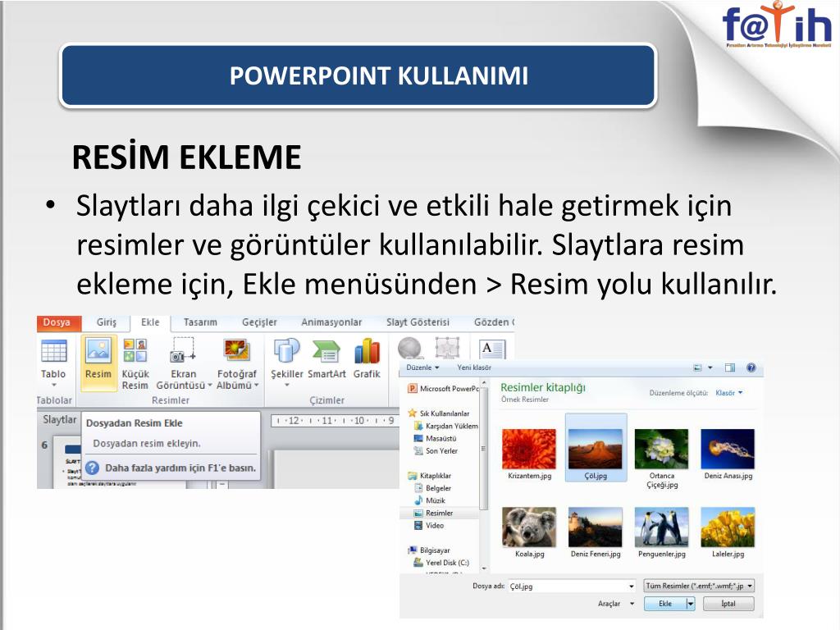840x630 pixels.
Task: Expand the view options dropdown arrow
Action: point(710,367)
